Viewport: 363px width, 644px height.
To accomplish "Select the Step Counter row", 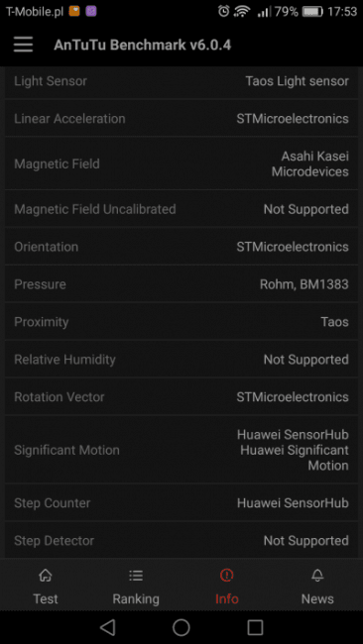I will tap(181, 502).
